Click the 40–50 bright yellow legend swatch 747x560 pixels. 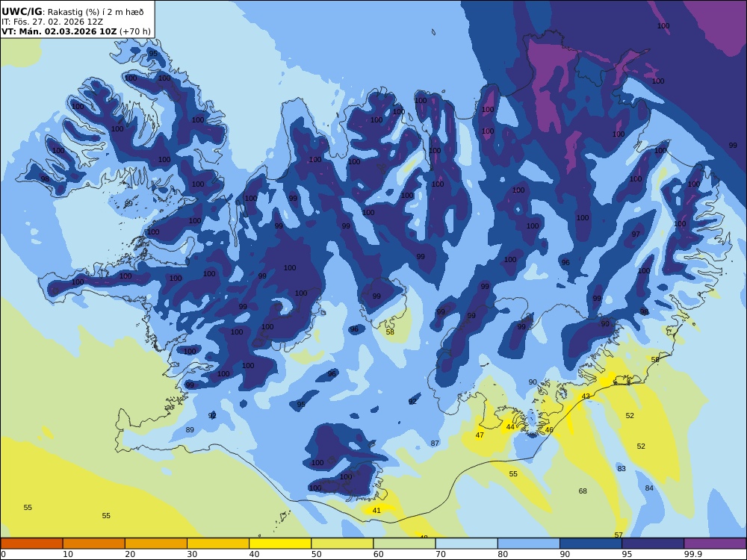[x=280, y=544]
